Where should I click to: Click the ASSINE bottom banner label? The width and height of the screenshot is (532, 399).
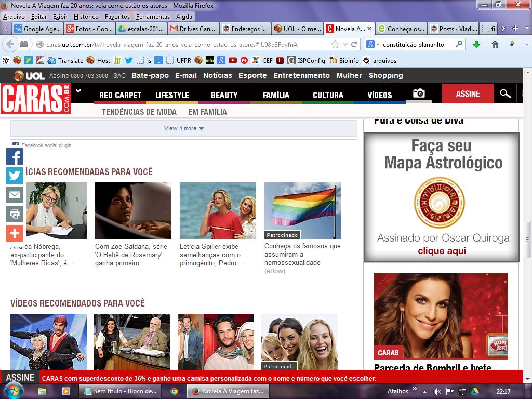tap(20, 378)
